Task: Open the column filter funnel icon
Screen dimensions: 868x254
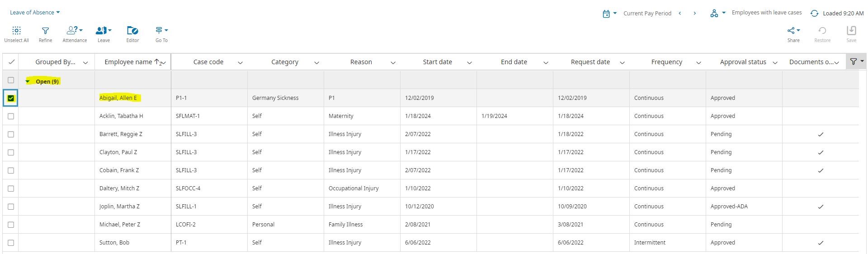Action: click(x=854, y=61)
